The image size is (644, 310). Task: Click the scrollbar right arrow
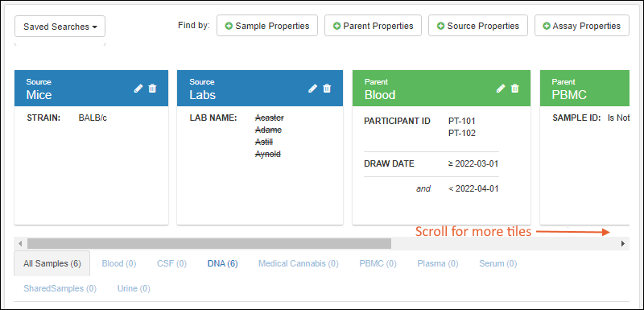(622, 243)
